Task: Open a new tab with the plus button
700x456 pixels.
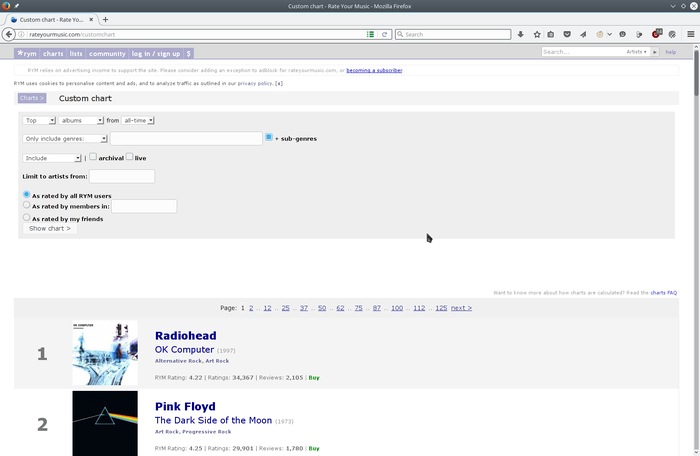Action: (x=105, y=20)
